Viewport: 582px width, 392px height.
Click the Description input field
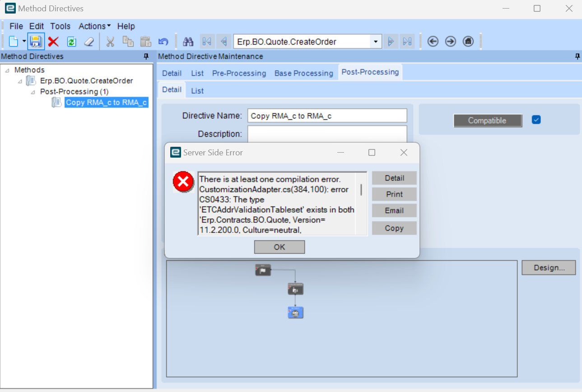(x=327, y=134)
